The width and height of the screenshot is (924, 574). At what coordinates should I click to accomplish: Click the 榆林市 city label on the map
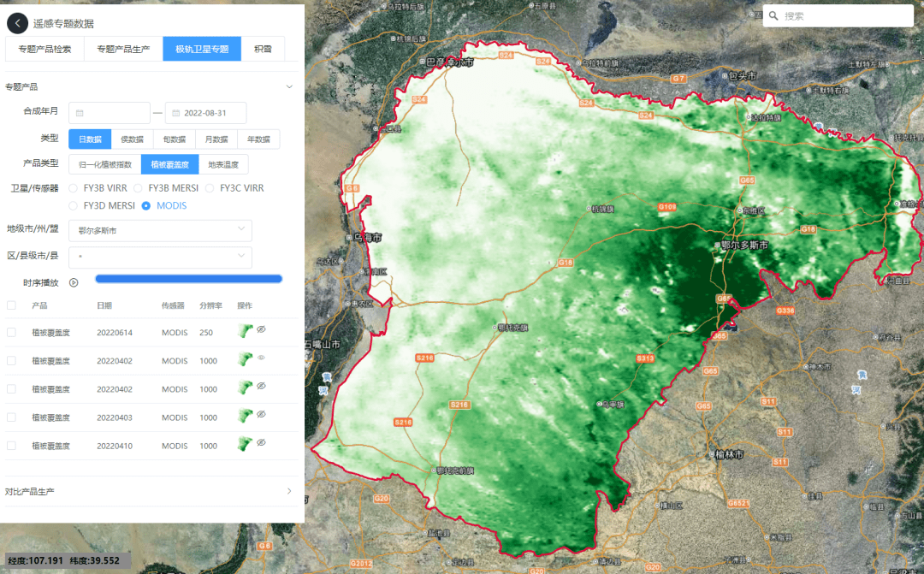[x=729, y=454]
